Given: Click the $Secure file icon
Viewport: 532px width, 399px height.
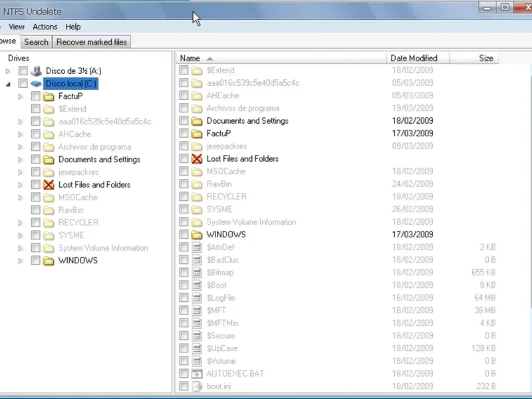Looking at the screenshot, I should point(197,336).
